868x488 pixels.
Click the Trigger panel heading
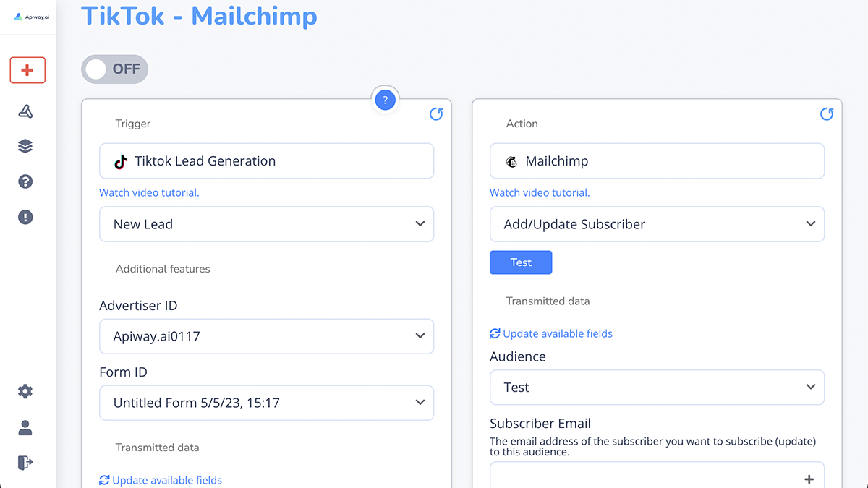pos(133,124)
